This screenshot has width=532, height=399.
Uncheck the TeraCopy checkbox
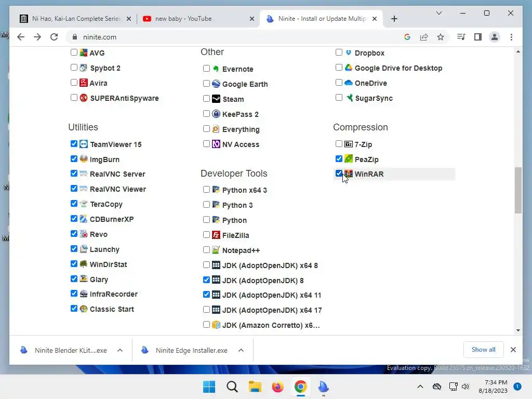click(x=74, y=204)
